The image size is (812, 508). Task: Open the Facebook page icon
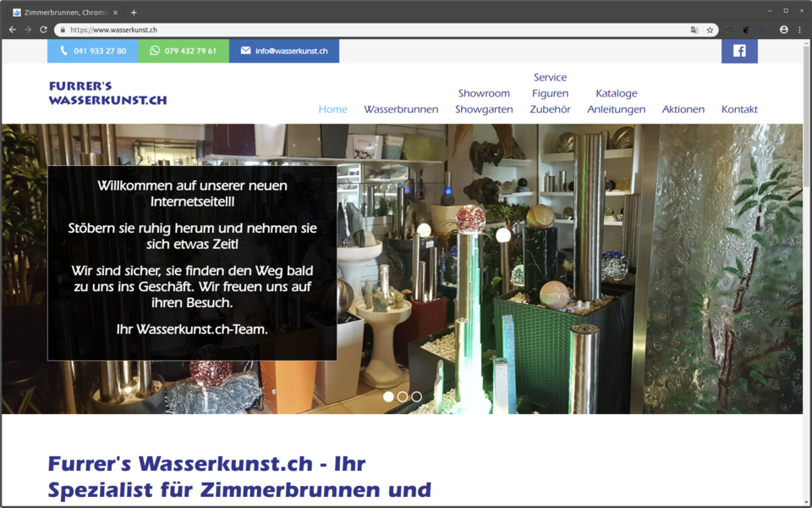[x=739, y=51]
